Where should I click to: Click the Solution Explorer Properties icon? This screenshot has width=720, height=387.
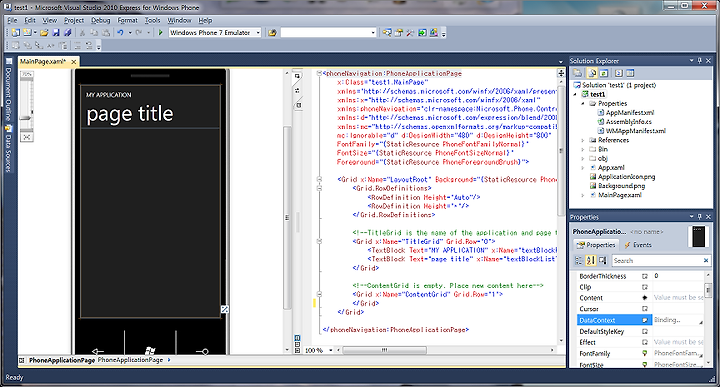point(578,73)
